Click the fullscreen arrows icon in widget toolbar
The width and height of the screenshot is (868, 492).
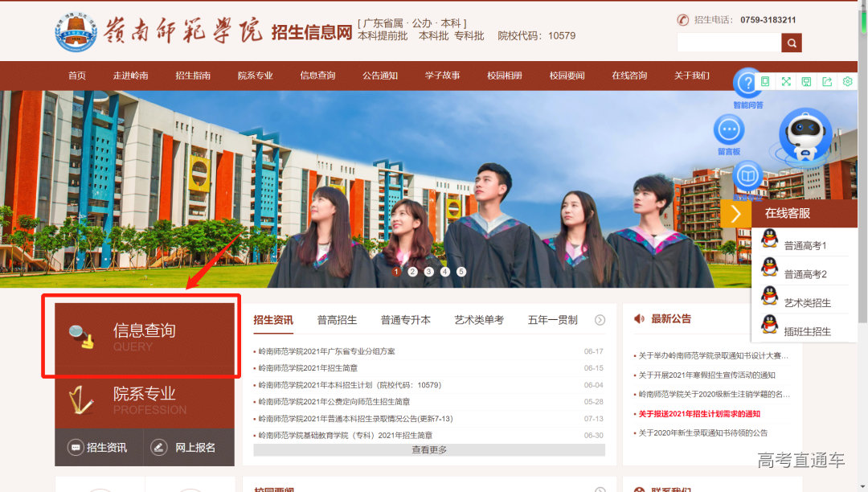tap(786, 82)
